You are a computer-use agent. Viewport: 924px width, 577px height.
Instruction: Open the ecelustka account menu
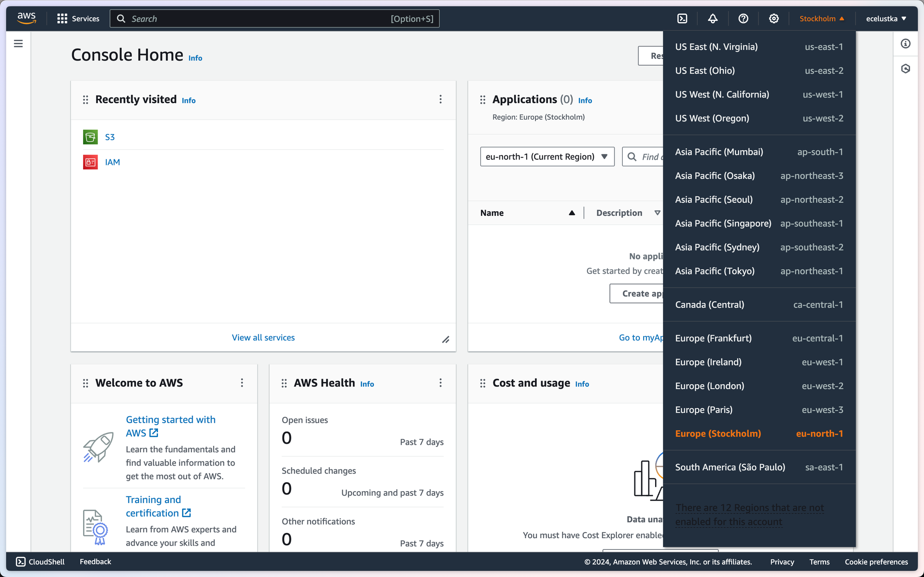click(x=886, y=18)
